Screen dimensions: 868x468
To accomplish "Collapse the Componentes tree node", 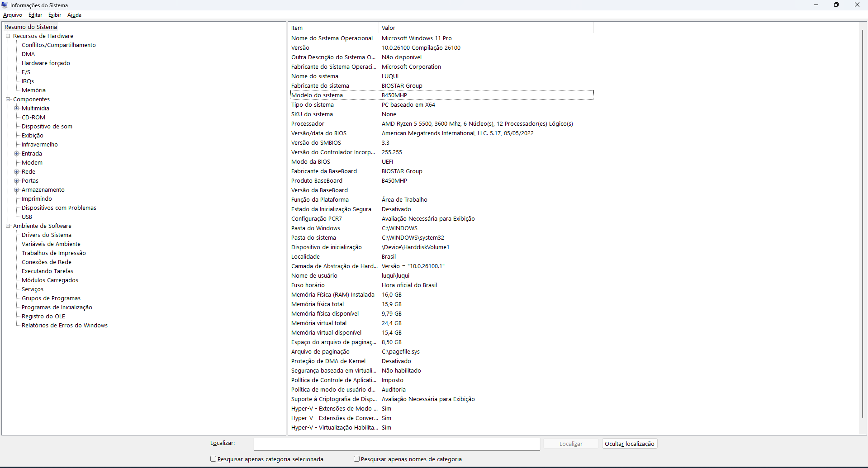I will [8, 99].
